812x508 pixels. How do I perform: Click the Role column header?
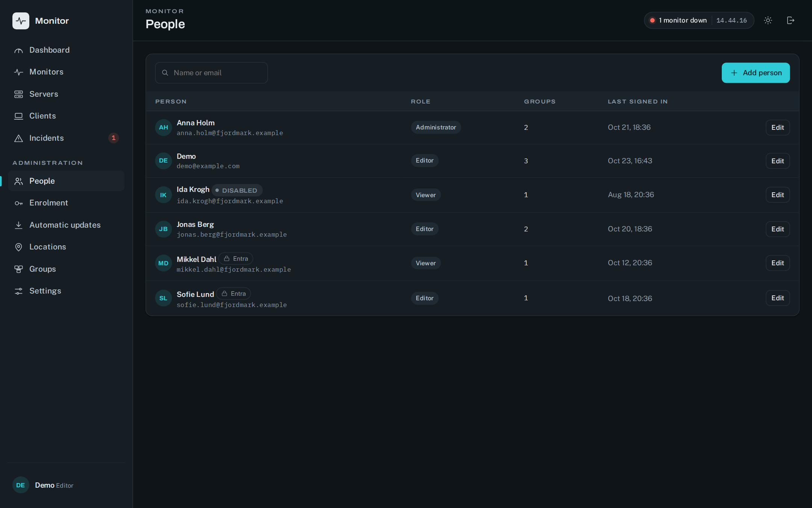pyautogui.click(x=420, y=102)
